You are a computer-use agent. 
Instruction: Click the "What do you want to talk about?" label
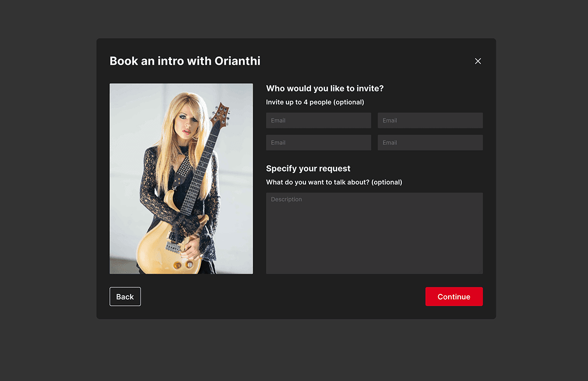334,182
